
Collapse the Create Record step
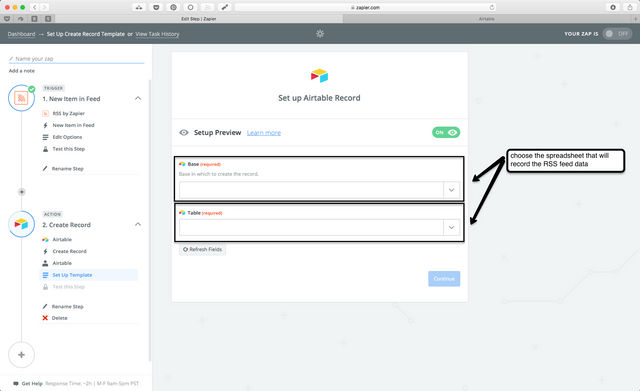click(138, 224)
